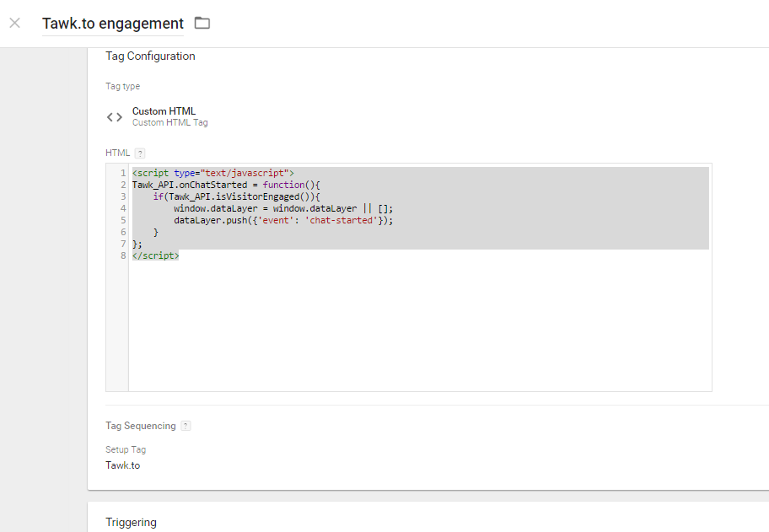Click the folder icon beside tag name
The width and height of the screenshot is (769, 532).
pyautogui.click(x=202, y=23)
